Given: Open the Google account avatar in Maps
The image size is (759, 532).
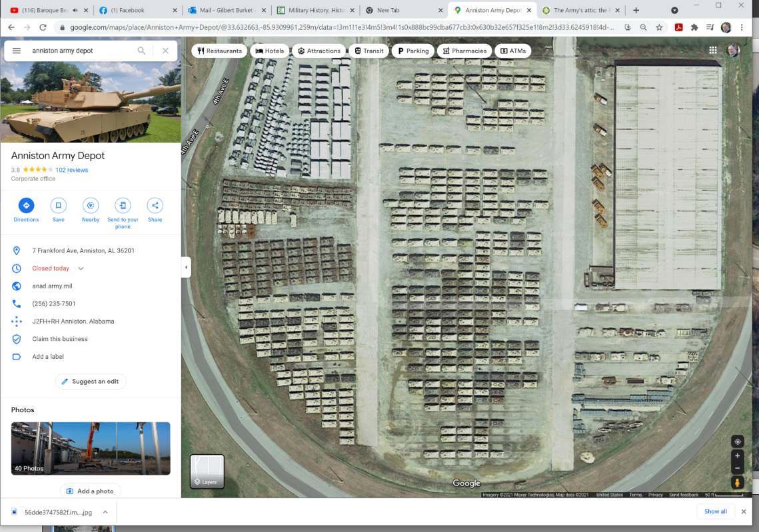Looking at the screenshot, I should pos(734,51).
